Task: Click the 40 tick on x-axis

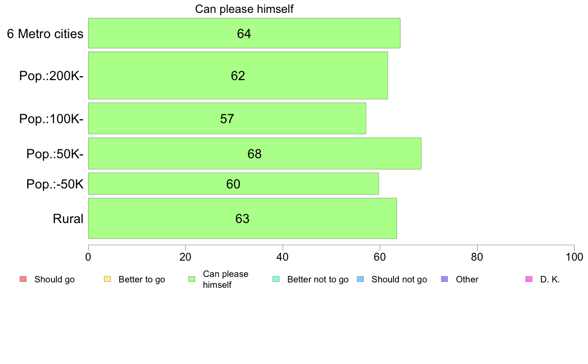Action: (x=283, y=257)
